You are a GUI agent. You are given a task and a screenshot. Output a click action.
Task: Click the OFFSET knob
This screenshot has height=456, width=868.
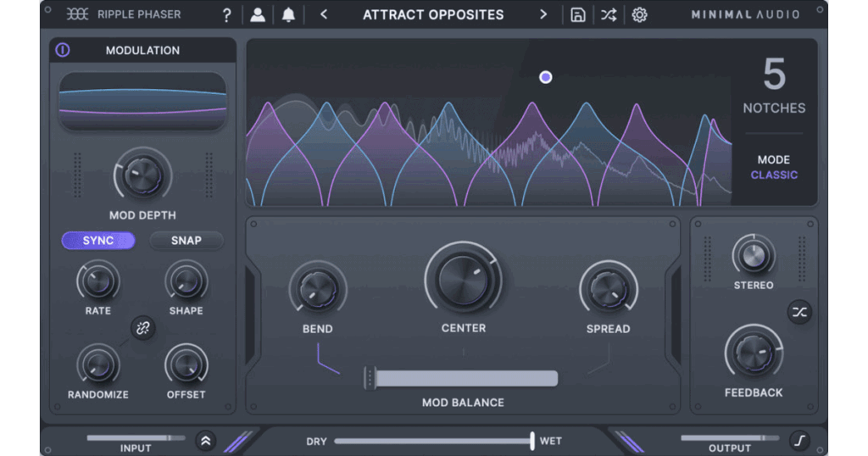[x=186, y=364]
